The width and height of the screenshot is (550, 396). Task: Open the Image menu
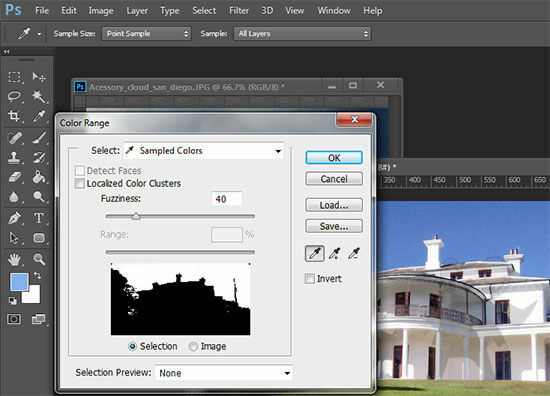click(x=101, y=11)
